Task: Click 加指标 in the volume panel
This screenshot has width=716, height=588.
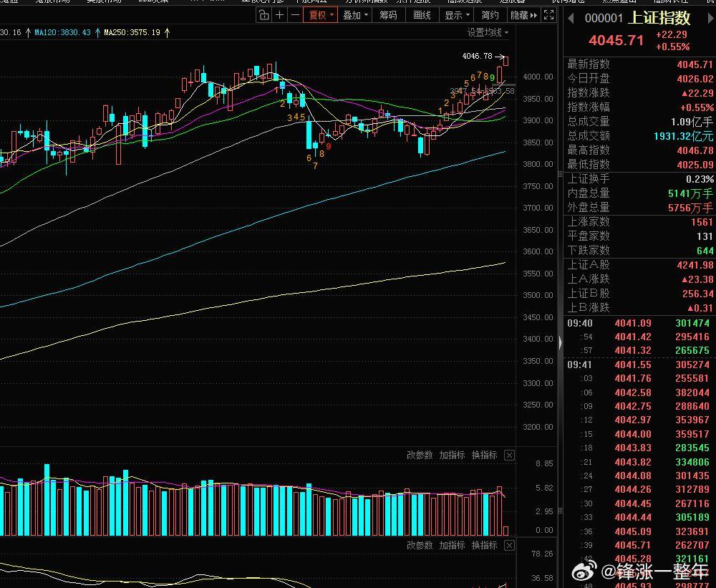Action: (452, 455)
